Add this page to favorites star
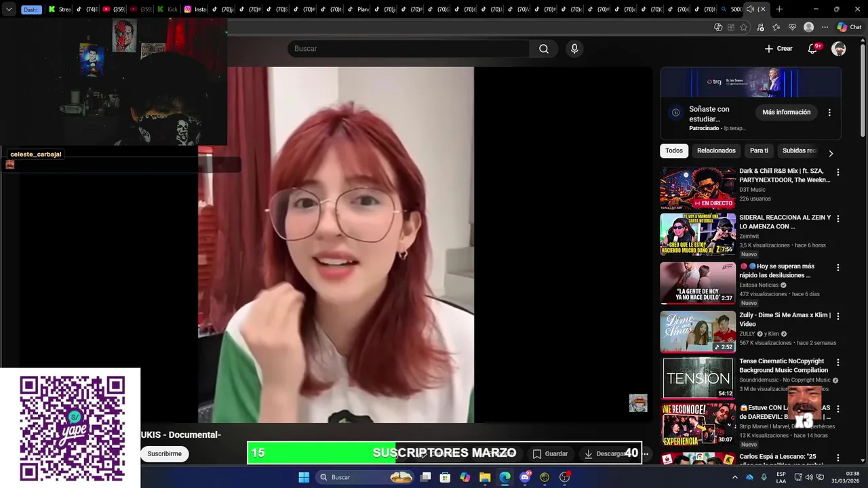The height and width of the screenshot is (488, 868). point(744,27)
